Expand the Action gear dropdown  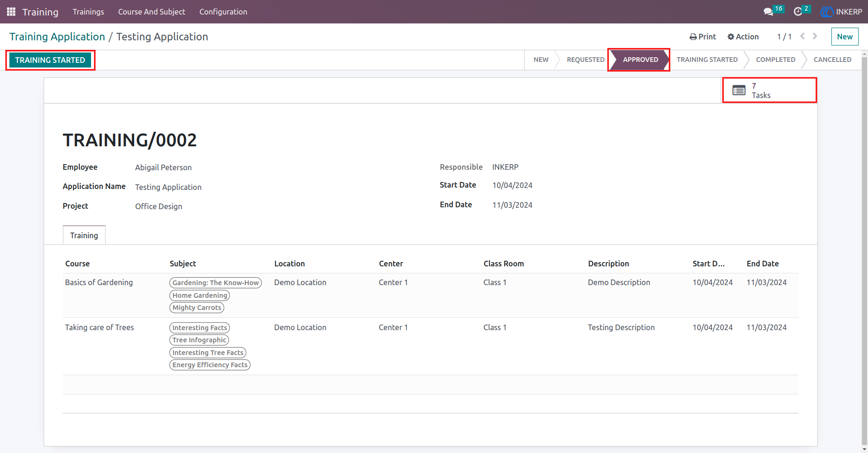click(x=743, y=37)
